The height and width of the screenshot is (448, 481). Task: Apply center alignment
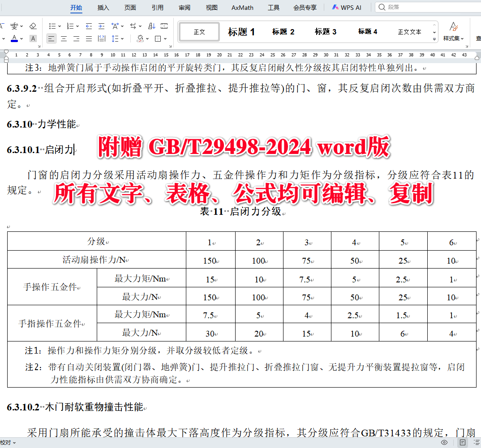tap(64, 39)
